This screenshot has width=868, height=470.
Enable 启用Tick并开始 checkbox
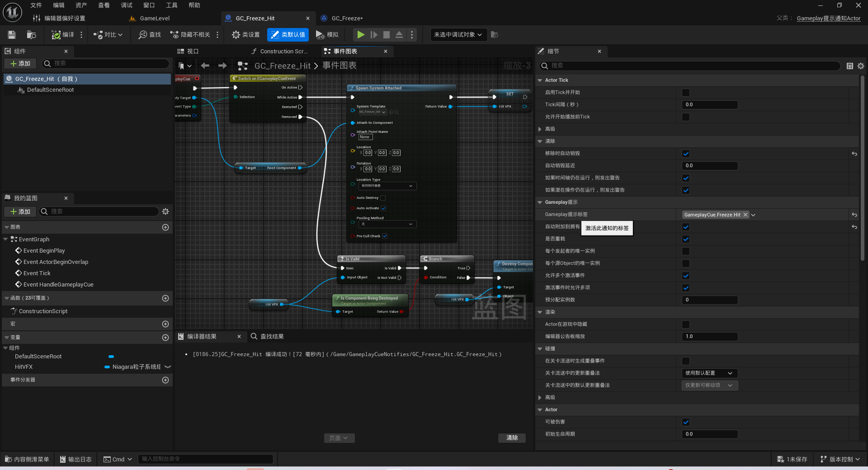tap(686, 93)
